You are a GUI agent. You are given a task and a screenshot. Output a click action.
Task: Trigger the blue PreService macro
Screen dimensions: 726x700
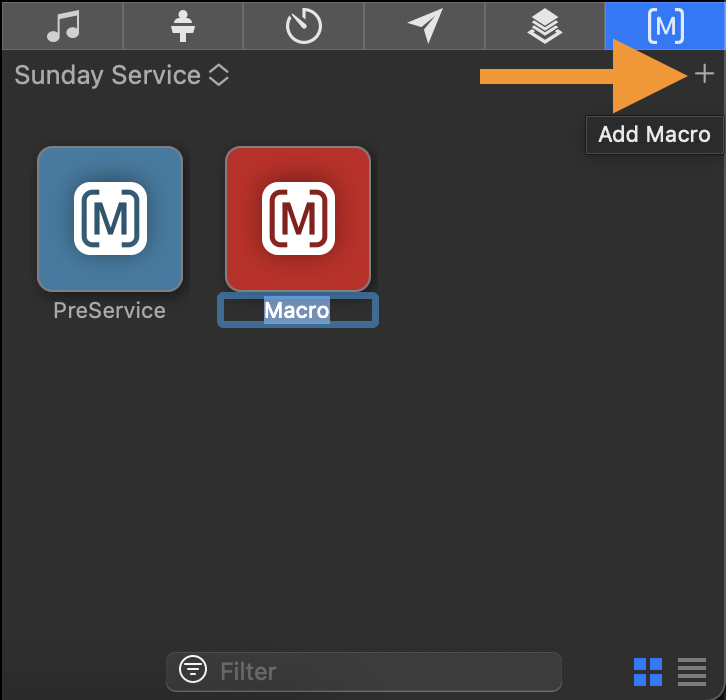point(110,219)
